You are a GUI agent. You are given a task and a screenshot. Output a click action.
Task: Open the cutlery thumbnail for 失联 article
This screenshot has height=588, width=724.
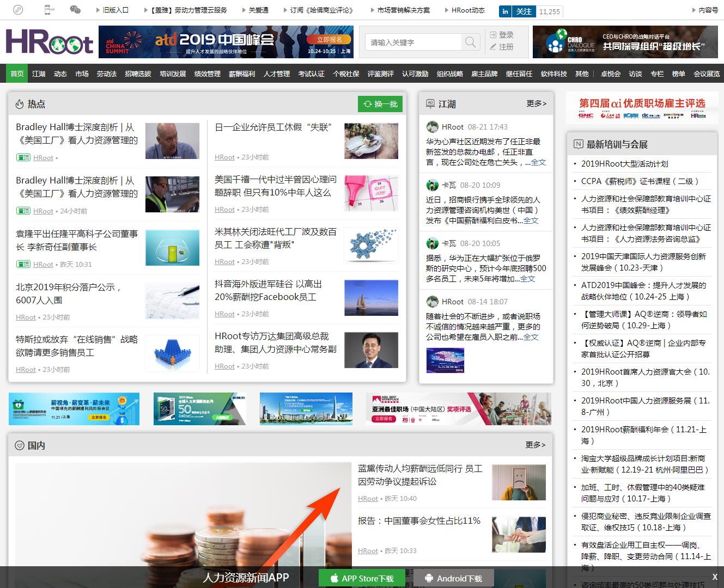tap(372, 141)
